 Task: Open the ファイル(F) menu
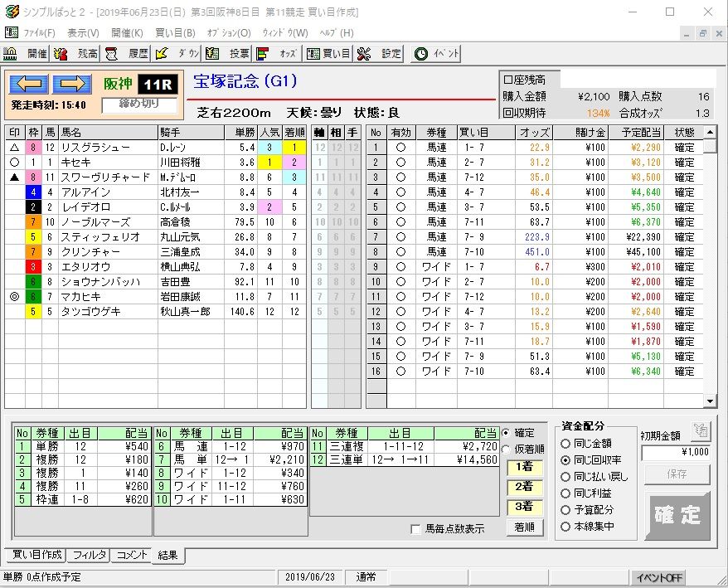click(40, 33)
